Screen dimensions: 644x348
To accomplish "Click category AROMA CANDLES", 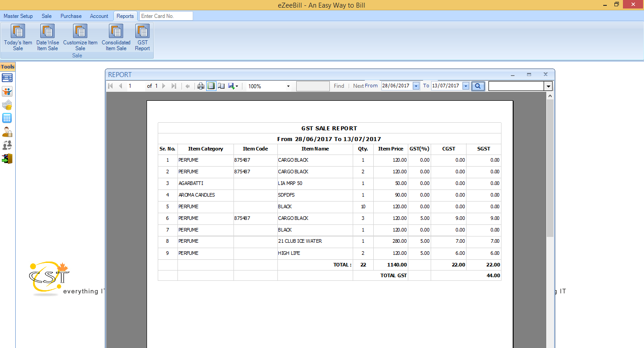I will 197,195.
